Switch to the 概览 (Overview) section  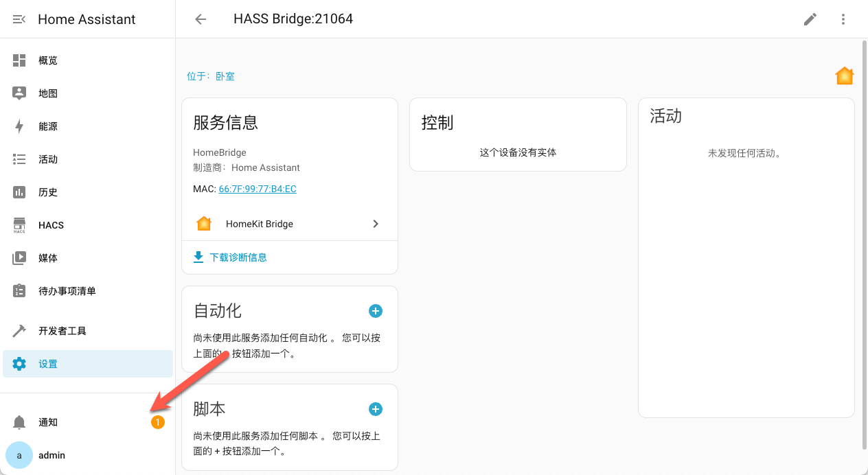coord(19,60)
